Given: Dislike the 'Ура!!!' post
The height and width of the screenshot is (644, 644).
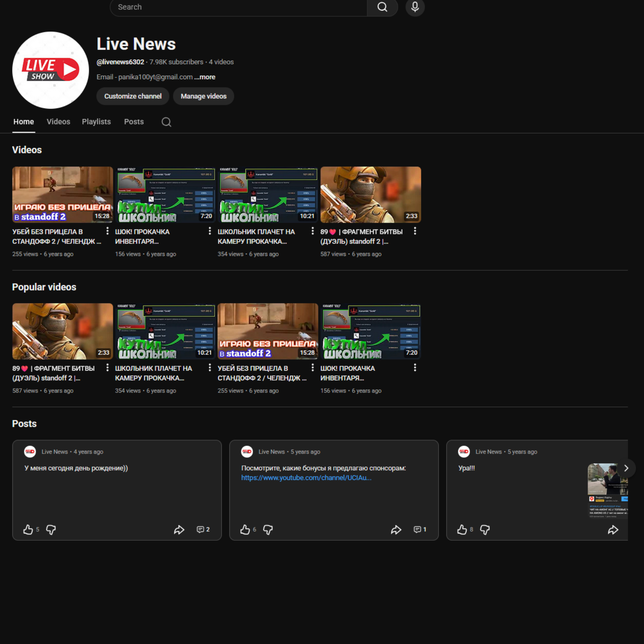Looking at the screenshot, I should coord(485,530).
